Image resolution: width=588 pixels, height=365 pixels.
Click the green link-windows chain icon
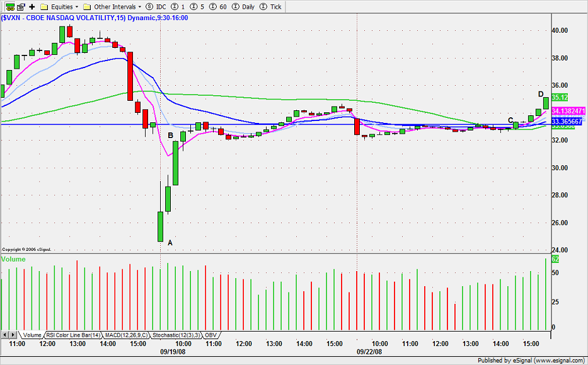[x=10, y=7]
